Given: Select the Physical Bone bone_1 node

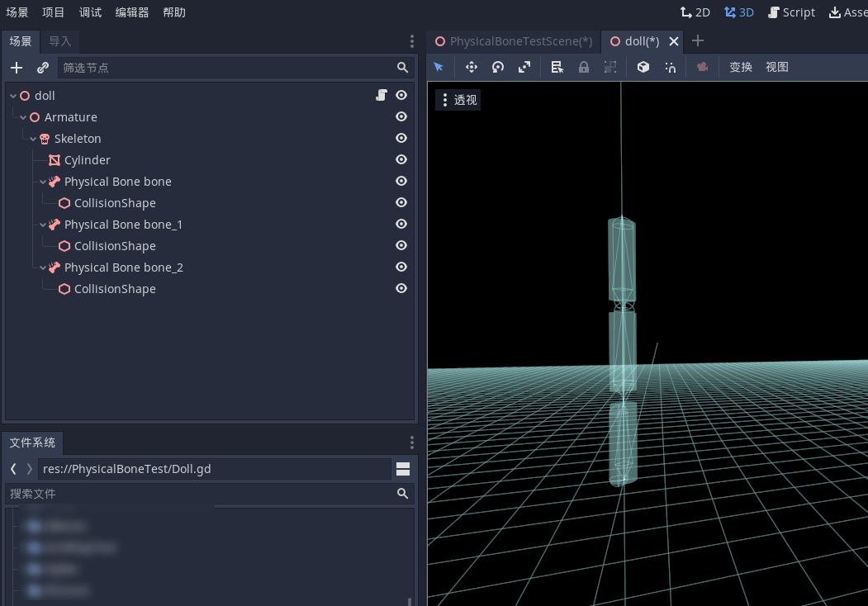Looking at the screenshot, I should point(123,225).
